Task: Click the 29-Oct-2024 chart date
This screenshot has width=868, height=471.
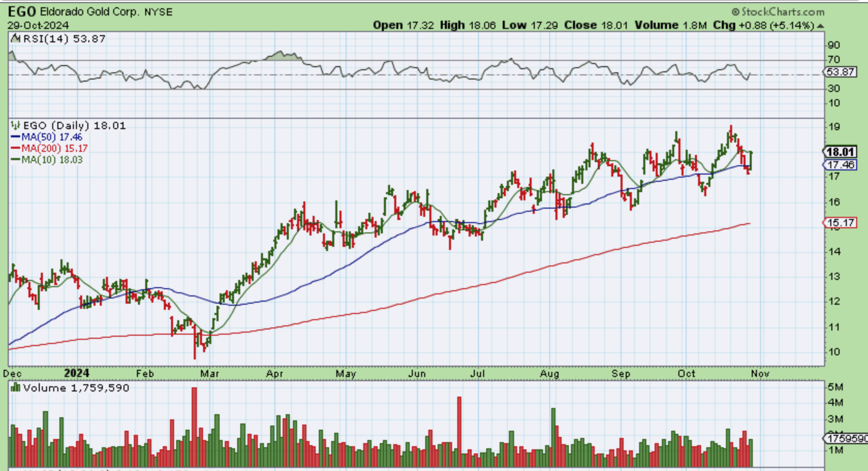Action: coord(38,25)
